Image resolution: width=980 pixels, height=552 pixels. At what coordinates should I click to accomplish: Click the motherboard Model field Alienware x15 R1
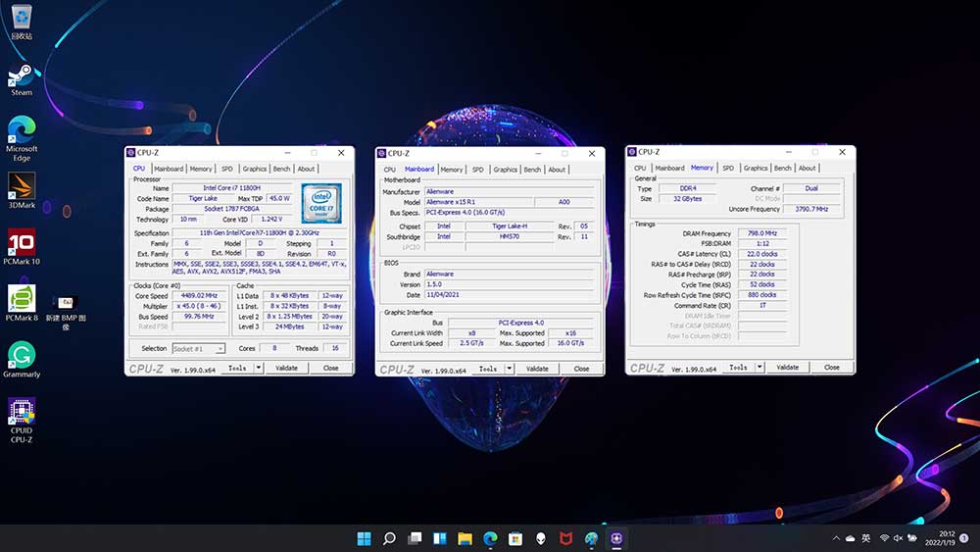click(x=479, y=202)
